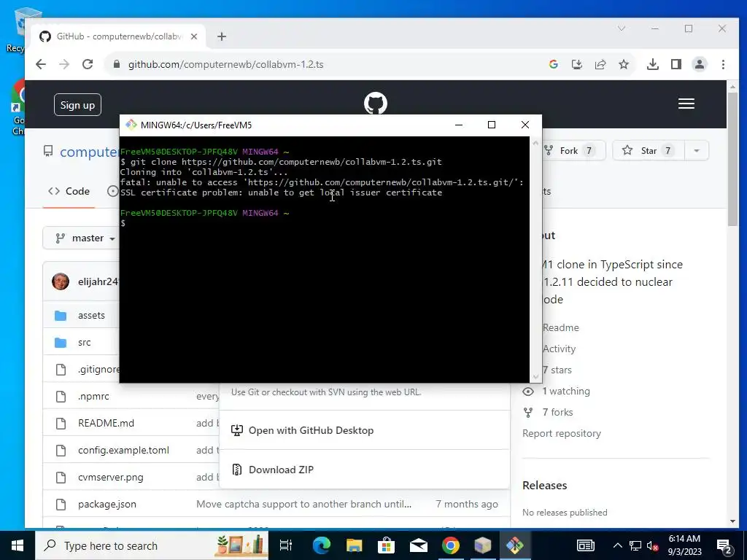Switch to Chrome on taskbar
747x560 pixels.
pos(451,545)
